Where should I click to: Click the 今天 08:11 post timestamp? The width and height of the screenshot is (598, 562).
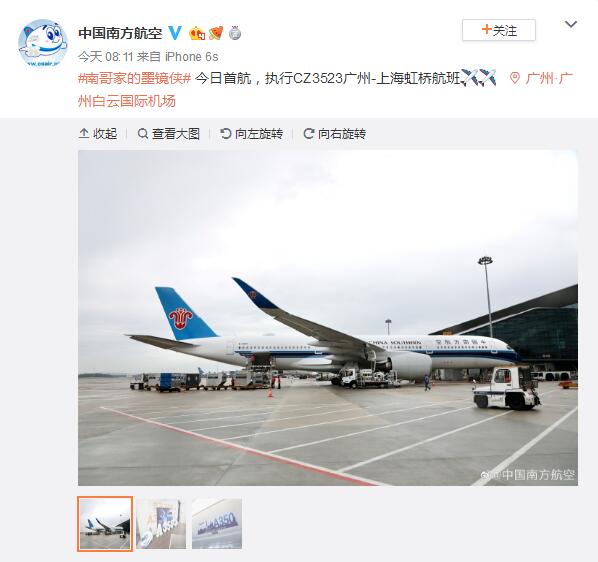tap(105, 57)
